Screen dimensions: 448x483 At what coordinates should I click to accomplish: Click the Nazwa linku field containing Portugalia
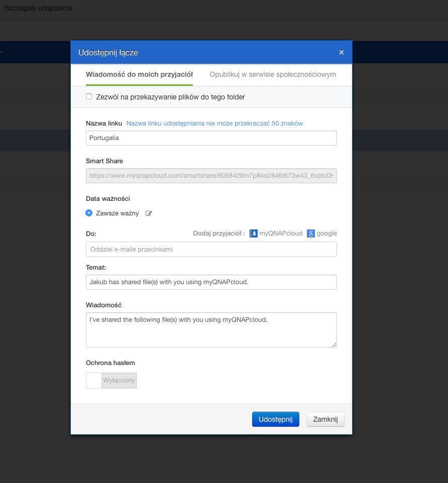pyautogui.click(x=211, y=138)
